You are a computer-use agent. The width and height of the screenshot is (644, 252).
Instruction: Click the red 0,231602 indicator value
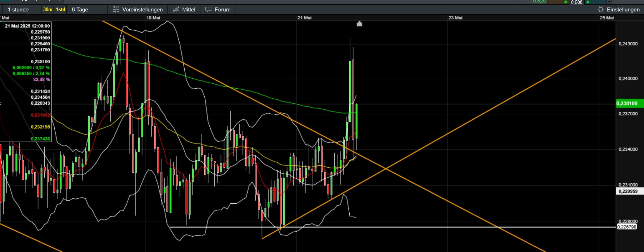click(40, 115)
